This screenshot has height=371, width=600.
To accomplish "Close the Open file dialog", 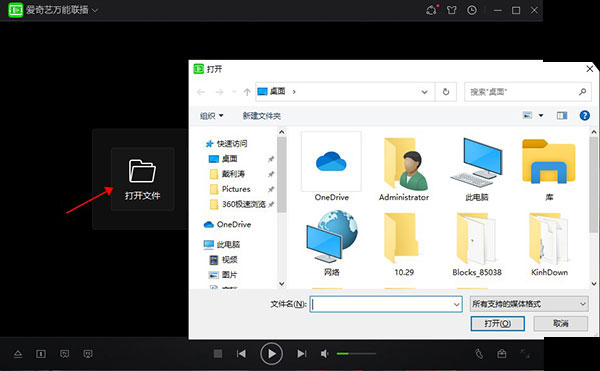I will pos(590,69).
